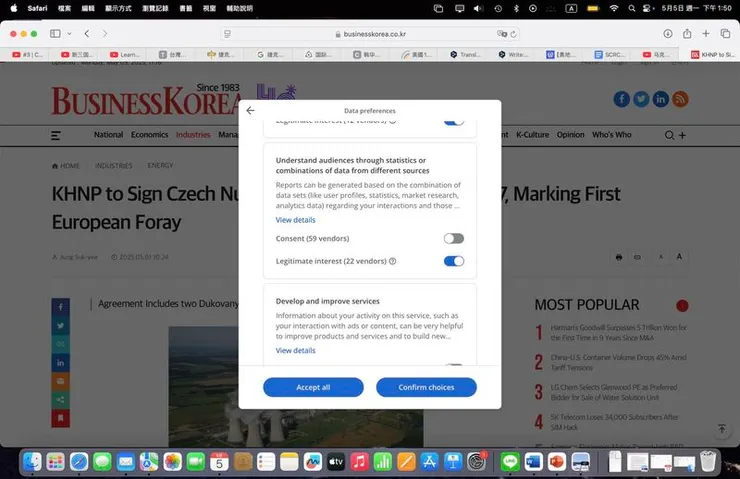The image size is (740, 479).
Task: Open View details under Understand audiences
Action: [295, 220]
